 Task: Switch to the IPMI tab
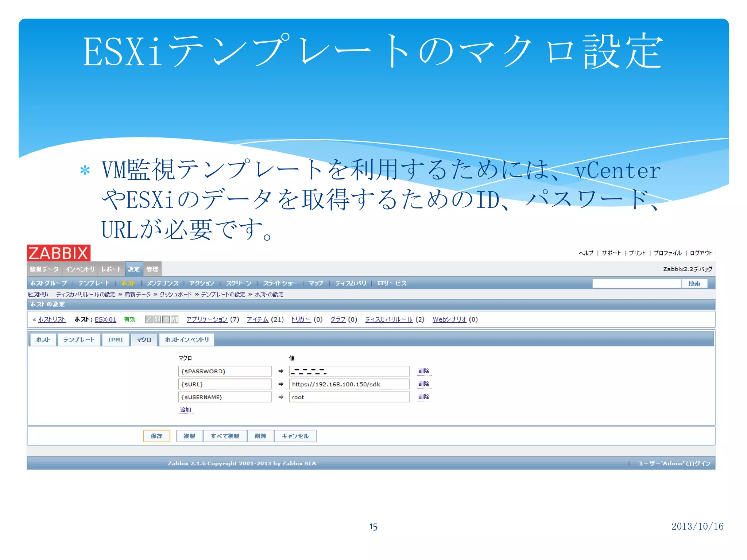tap(115, 340)
